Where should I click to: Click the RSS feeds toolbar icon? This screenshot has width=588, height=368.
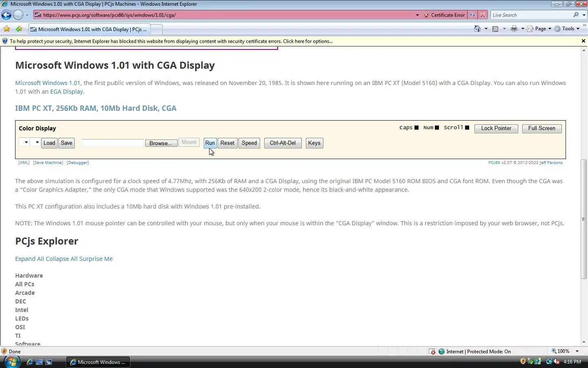point(495,29)
